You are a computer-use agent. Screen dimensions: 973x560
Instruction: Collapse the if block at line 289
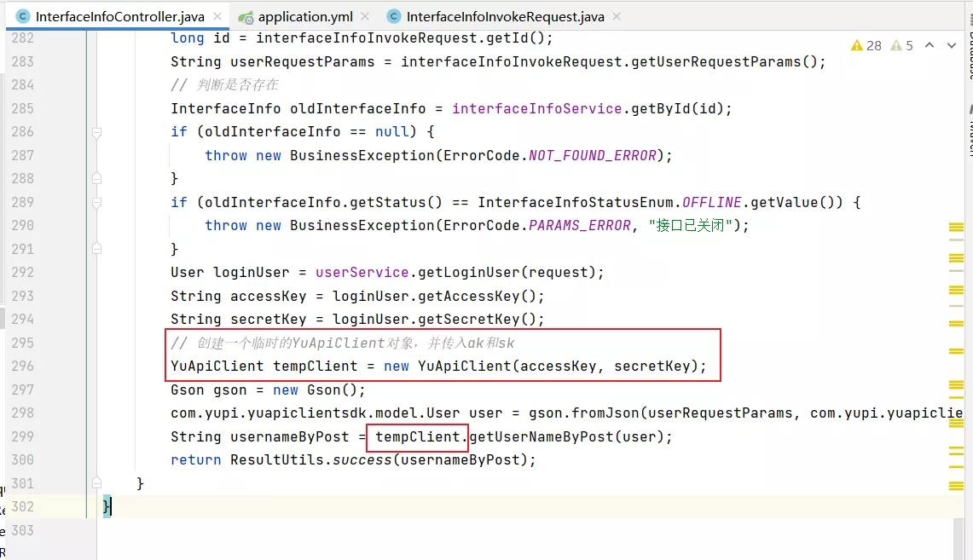pos(97,202)
